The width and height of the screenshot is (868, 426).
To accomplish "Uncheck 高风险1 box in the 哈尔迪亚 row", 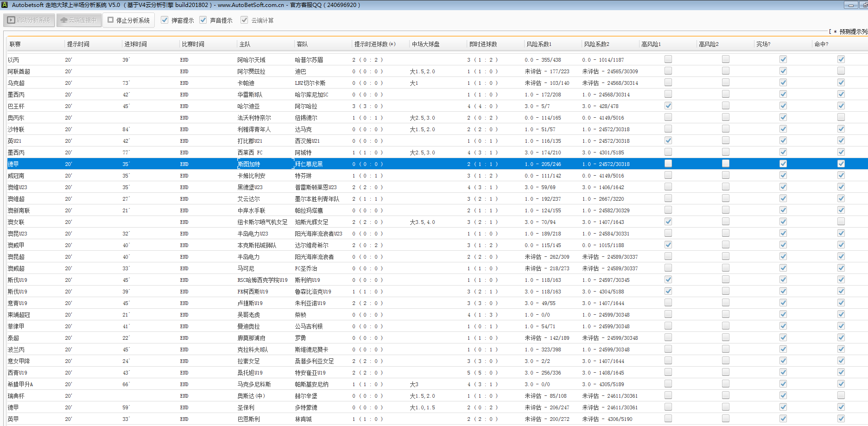I will (x=668, y=106).
